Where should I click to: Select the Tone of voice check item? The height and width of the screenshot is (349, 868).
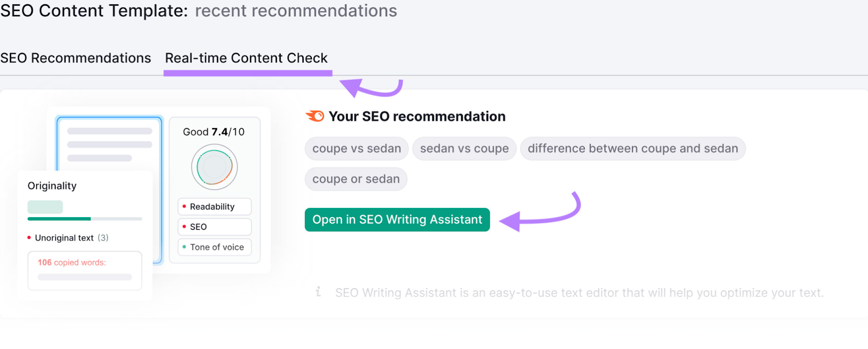(x=215, y=247)
